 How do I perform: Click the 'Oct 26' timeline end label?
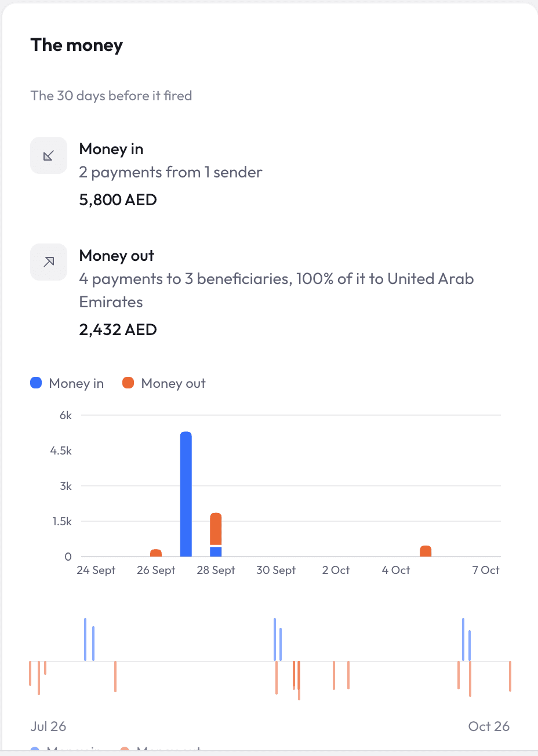pyautogui.click(x=489, y=726)
